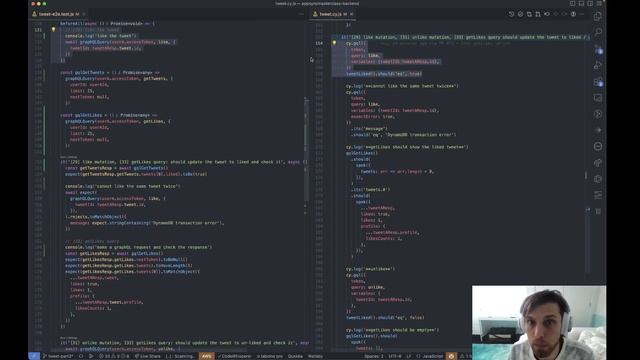Click the sparkle icon in activity bar

point(598,130)
